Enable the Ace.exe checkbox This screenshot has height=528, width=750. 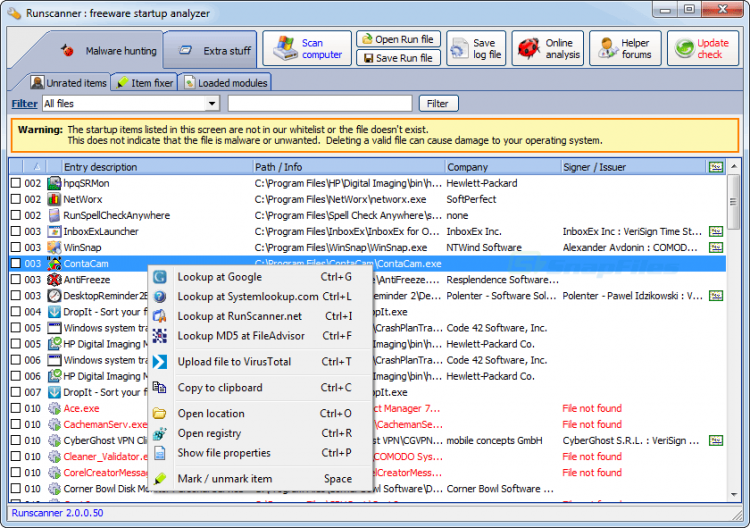click(16, 408)
